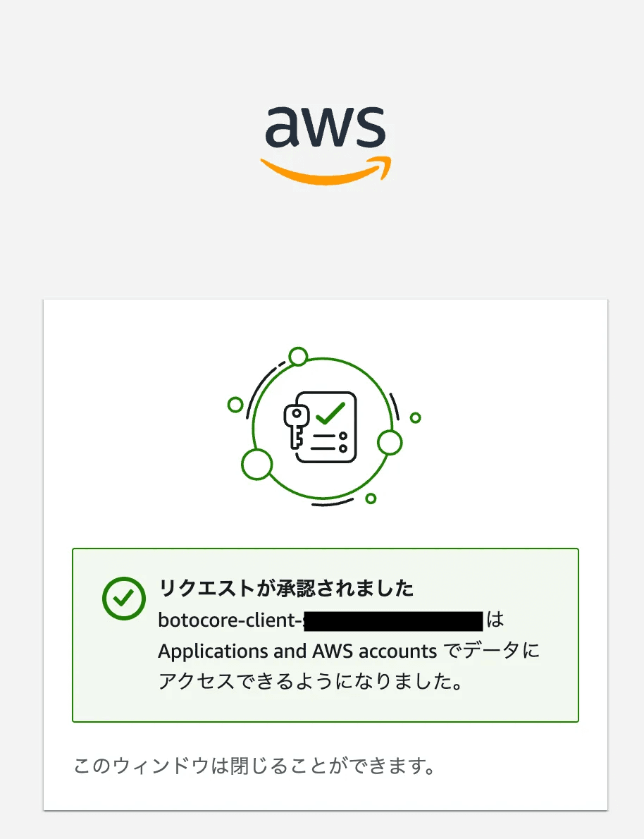The height and width of the screenshot is (839, 644).
Task: Click the tiny green circle right of the ring
Action: (415, 418)
